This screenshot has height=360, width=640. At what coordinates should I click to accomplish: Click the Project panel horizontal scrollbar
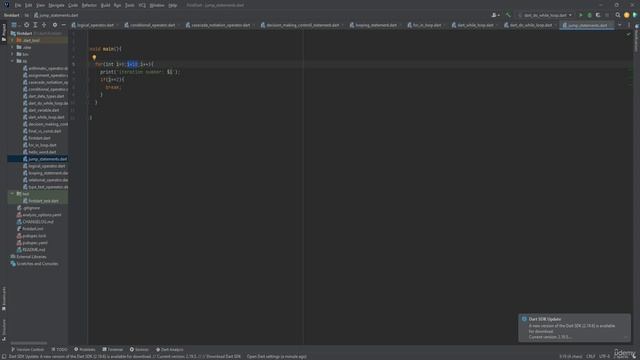tap(29, 343)
